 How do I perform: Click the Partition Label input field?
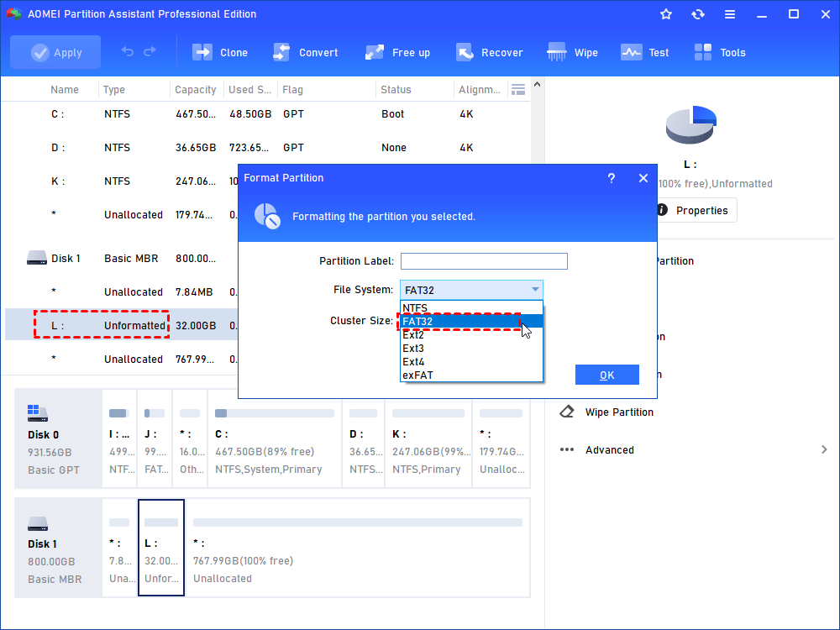click(484, 261)
